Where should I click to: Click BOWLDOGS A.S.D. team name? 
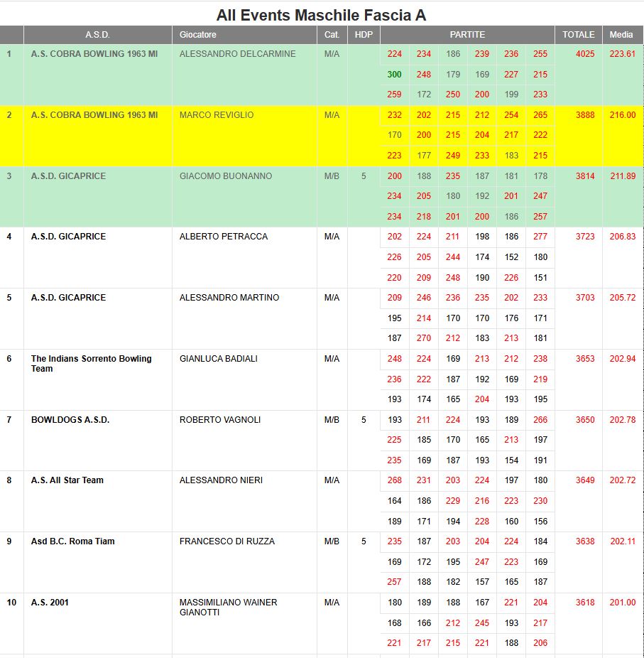click(x=70, y=420)
